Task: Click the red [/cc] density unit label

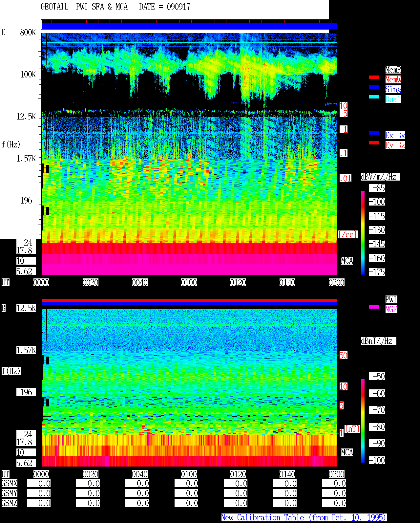Action: pyautogui.click(x=347, y=235)
